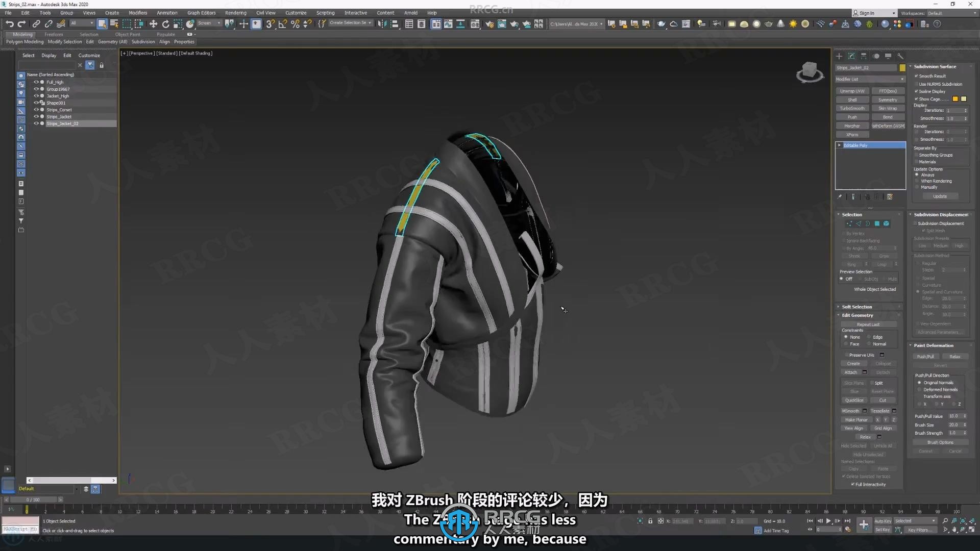
Task: Enable Separate By Smoothing Groups checkbox
Action: (x=917, y=155)
